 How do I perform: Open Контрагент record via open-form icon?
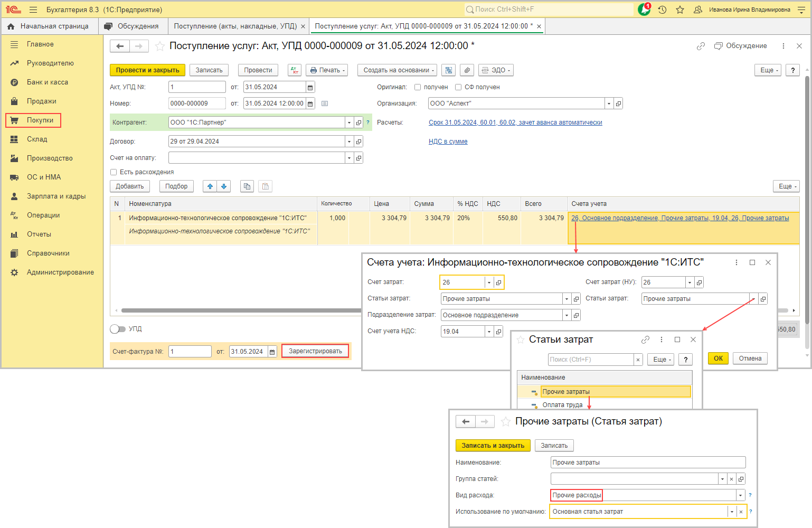tap(359, 122)
